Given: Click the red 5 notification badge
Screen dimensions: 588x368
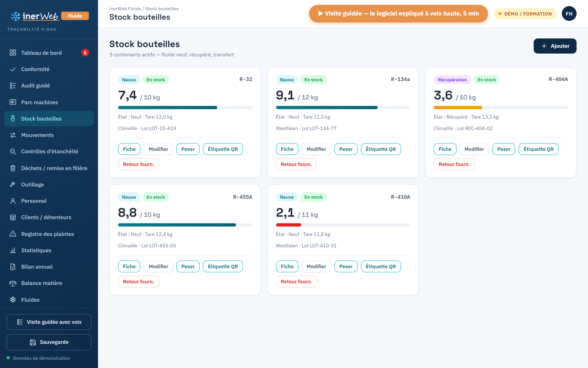Looking at the screenshot, I should (x=85, y=53).
